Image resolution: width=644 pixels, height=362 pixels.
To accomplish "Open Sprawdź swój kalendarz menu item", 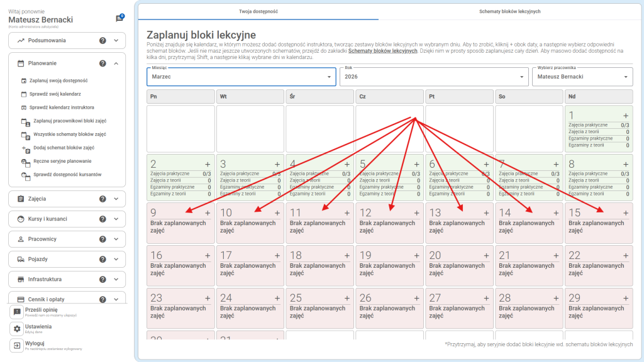I will pyautogui.click(x=55, y=94).
